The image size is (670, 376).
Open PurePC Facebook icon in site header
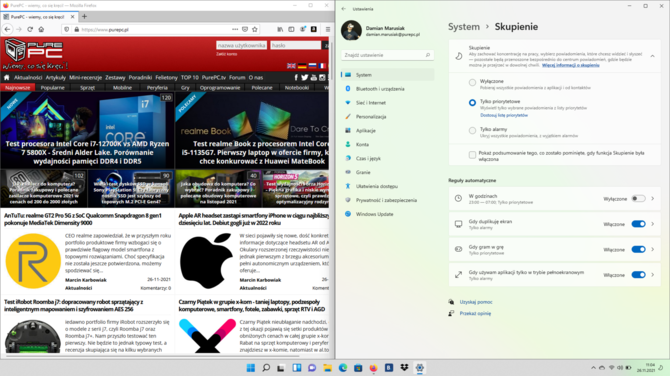click(296, 77)
